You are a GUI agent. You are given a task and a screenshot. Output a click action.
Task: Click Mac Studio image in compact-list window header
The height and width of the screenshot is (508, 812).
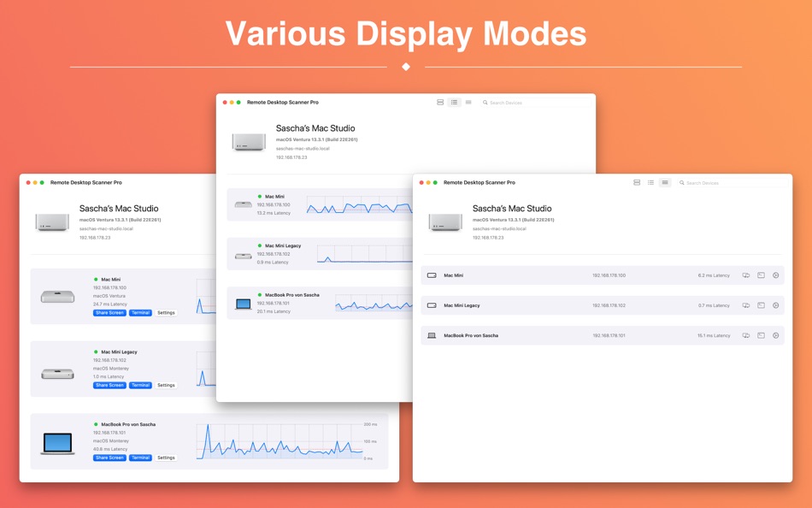pyautogui.click(x=445, y=222)
